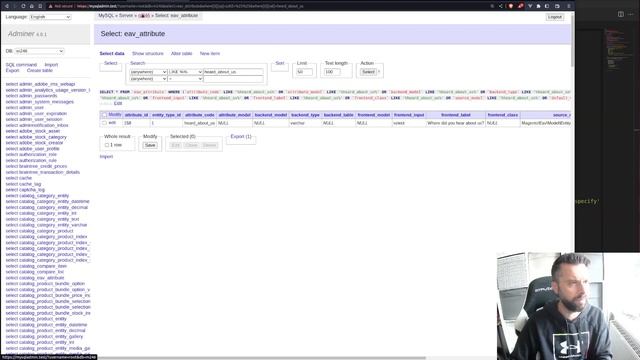640x360 pixels.
Task: Open the Create table link
Action: [40, 71]
